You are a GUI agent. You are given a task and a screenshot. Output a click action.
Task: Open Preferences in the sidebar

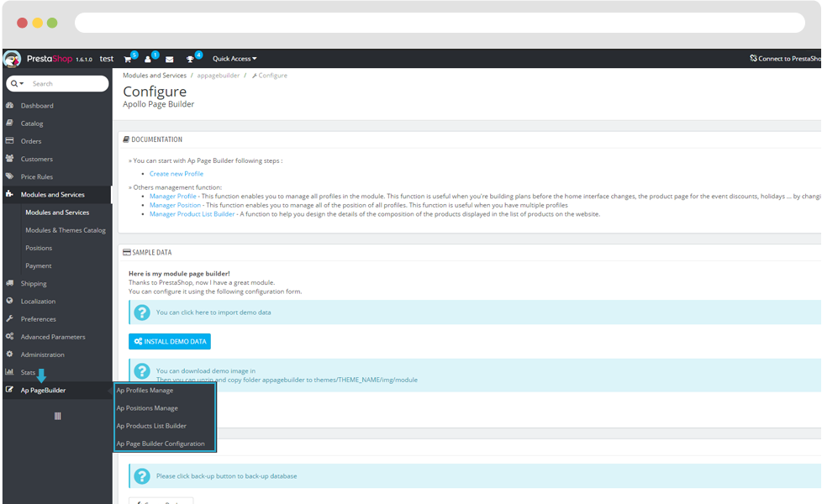click(x=39, y=319)
